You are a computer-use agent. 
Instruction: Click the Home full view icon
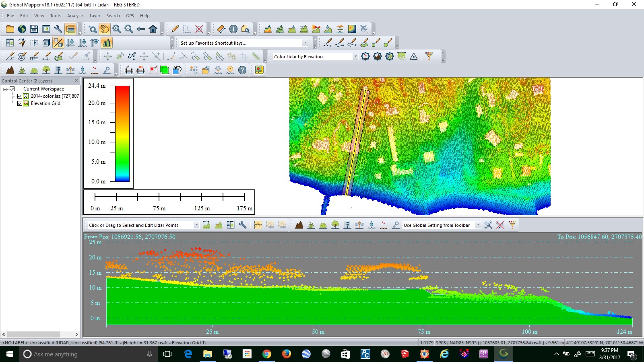[x=153, y=29]
